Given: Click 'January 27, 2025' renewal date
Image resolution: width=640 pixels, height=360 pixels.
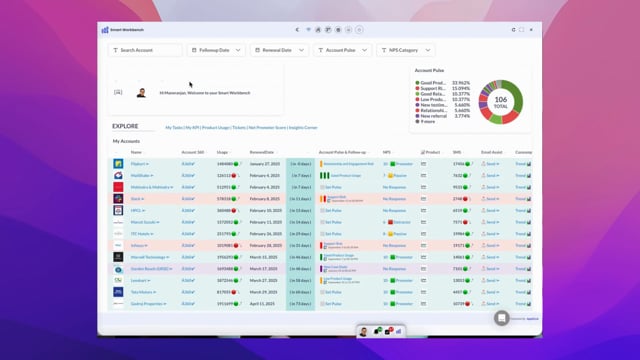Looking at the screenshot, I should tap(264, 164).
